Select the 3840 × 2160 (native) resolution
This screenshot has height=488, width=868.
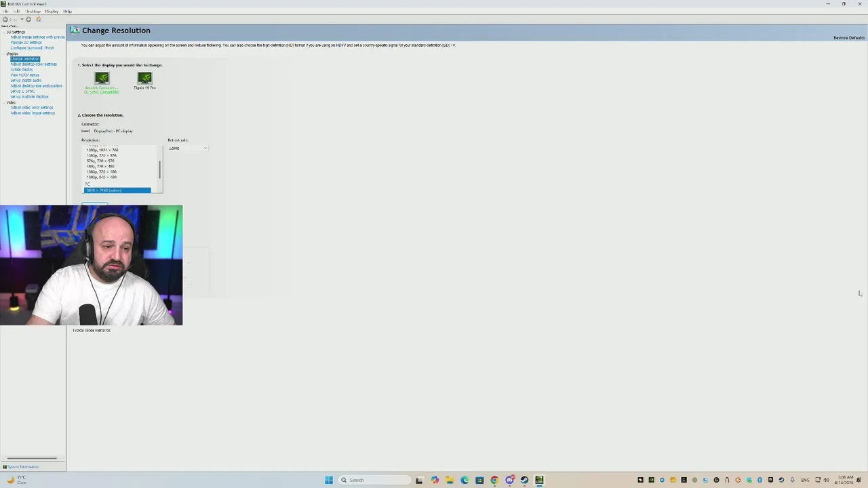[x=117, y=190]
